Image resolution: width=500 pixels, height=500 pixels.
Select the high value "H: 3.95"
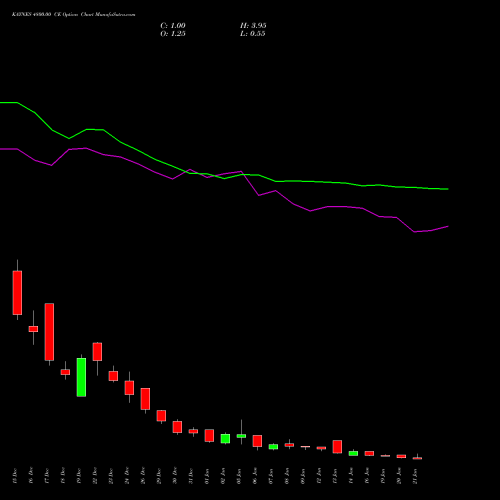253,26
